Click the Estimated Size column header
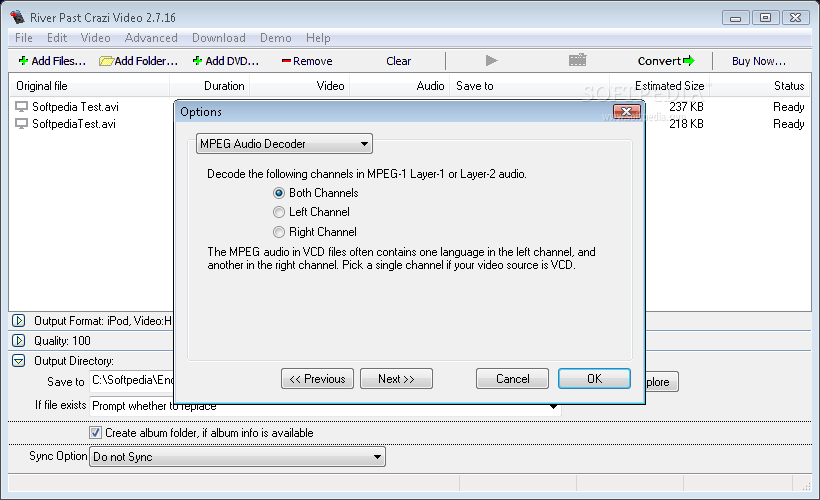The width and height of the screenshot is (820, 500). click(x=658, y=86)
